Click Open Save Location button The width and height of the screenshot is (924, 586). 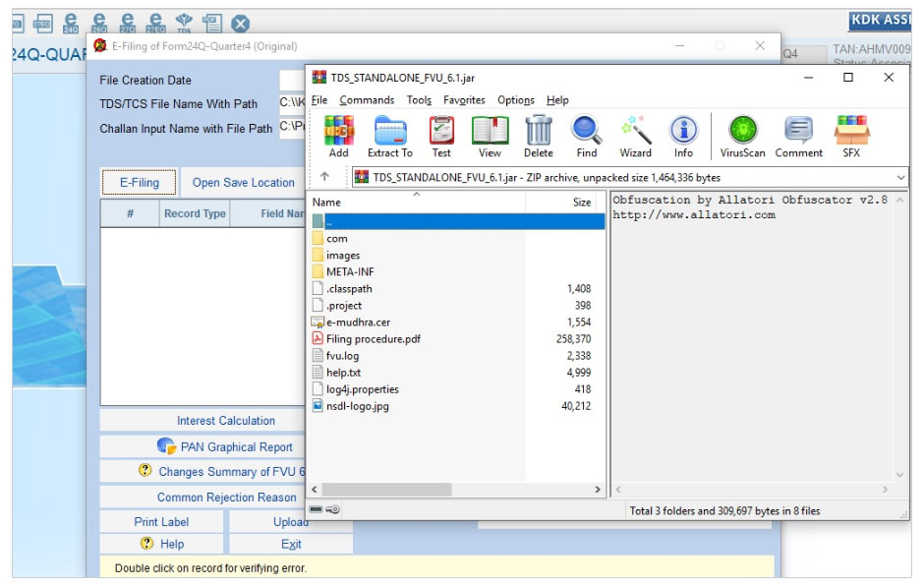244,183
